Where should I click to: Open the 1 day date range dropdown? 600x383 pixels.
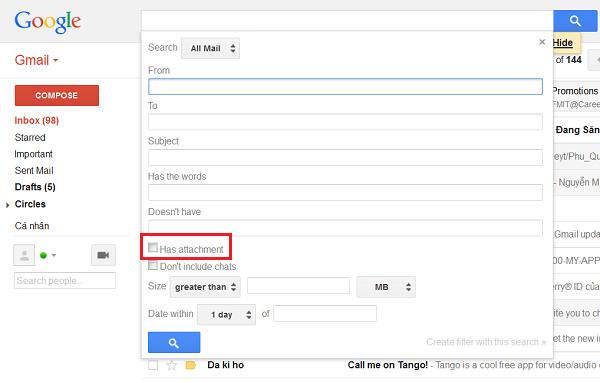pos(226,315)
